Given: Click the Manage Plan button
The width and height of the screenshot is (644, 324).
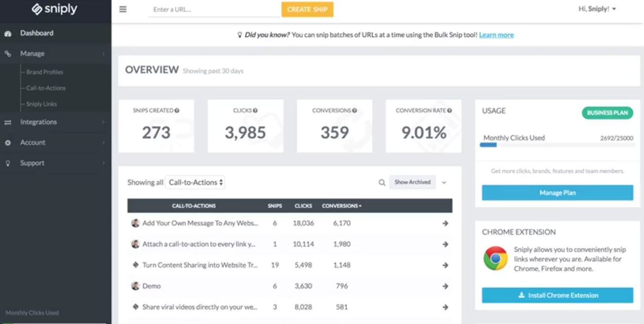Looking at the screenshot, I should (x=558, y=193).
